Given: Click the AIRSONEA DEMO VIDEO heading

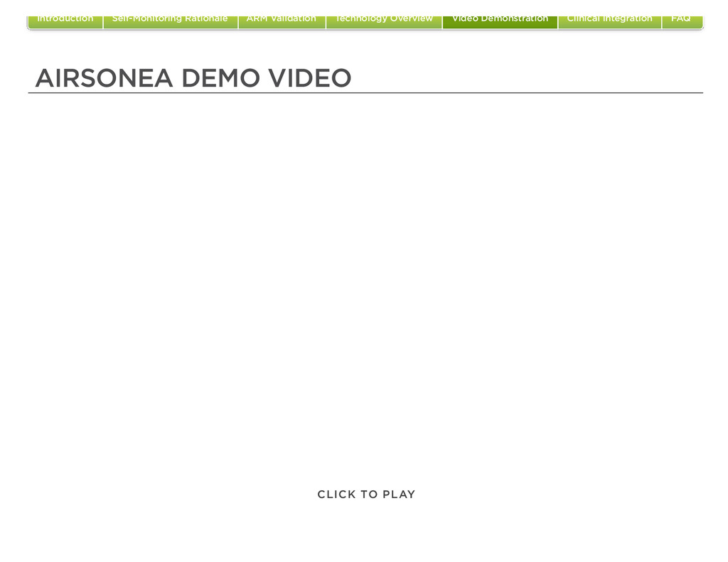Looking at the screenshot, I should pos(193,77).
